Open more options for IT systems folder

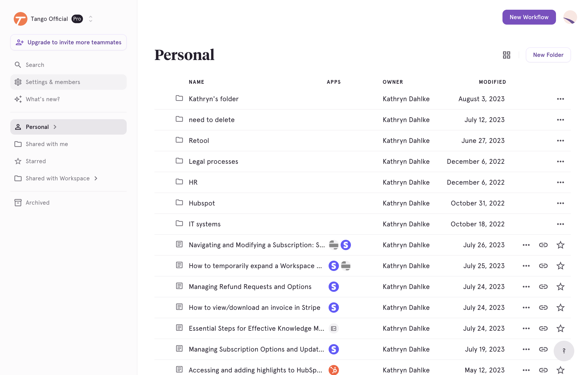point(560,224)
